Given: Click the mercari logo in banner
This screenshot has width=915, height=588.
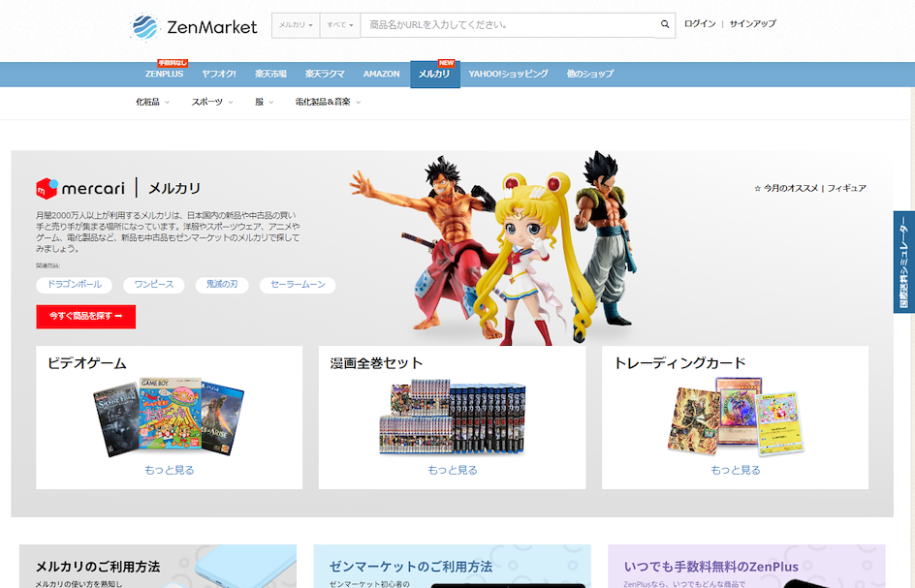Looking at the screenshot, I should tap(80, 189).
